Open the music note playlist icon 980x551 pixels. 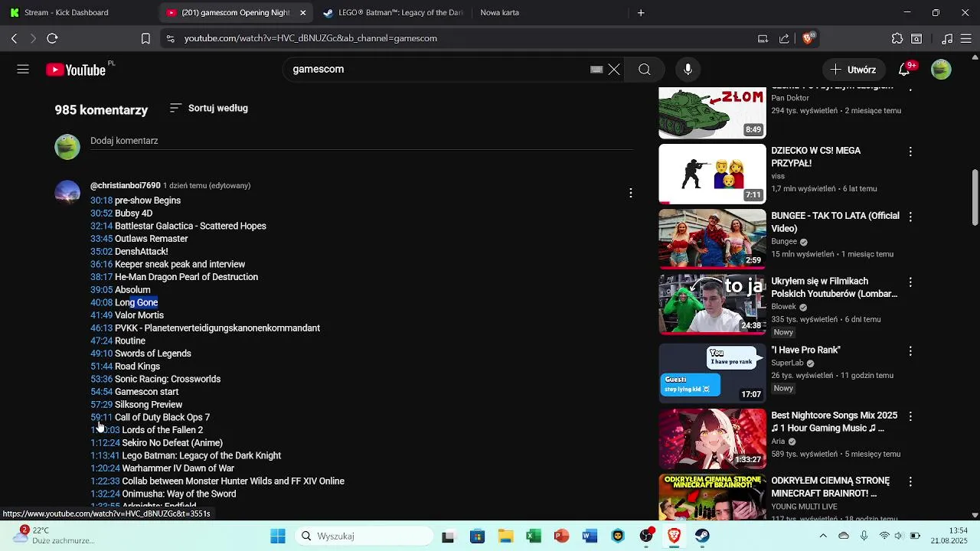click(947, 38)
